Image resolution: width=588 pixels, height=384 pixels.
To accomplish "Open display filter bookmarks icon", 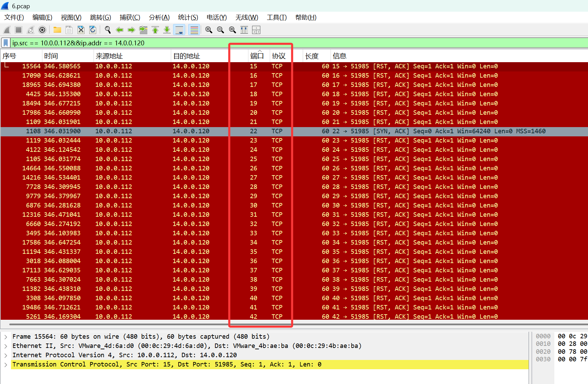I will pyautogui.click(x=5, y=43).
